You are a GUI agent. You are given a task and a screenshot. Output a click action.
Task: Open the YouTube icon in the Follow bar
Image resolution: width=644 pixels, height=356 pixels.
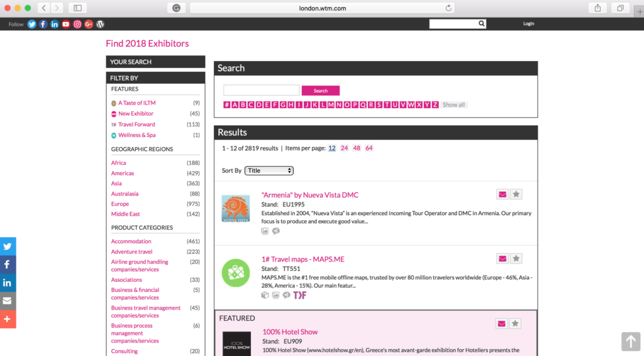[65, 25]
